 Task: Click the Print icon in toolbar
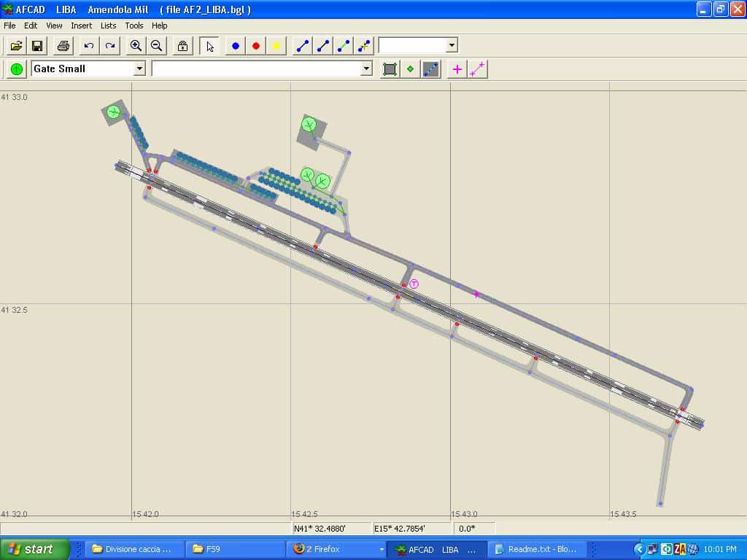pos(63,46)
